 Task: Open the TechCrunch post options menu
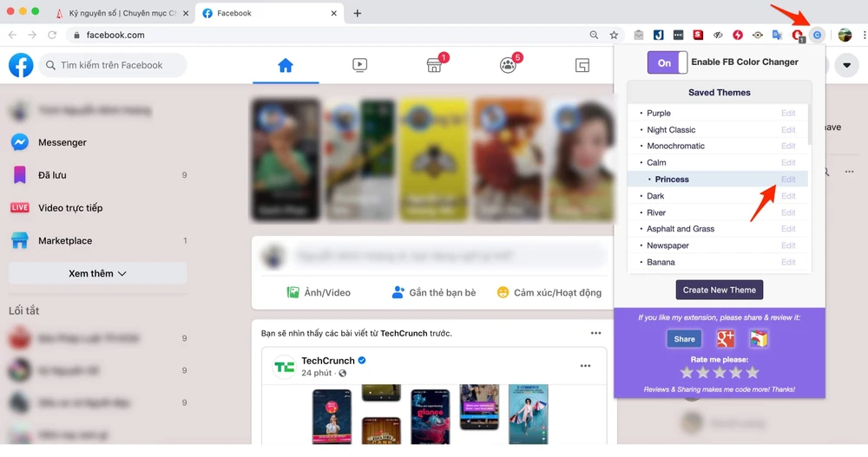pos(585,366)
